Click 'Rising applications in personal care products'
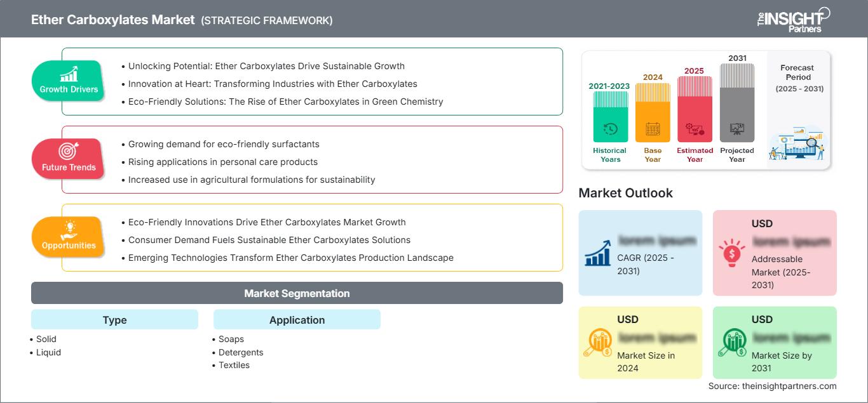 [223, 162]
